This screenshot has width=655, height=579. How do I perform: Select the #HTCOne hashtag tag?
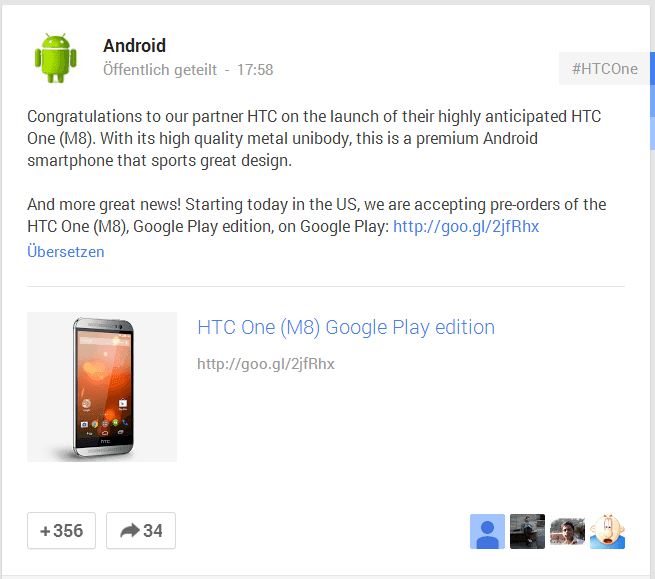pos(604,69)
